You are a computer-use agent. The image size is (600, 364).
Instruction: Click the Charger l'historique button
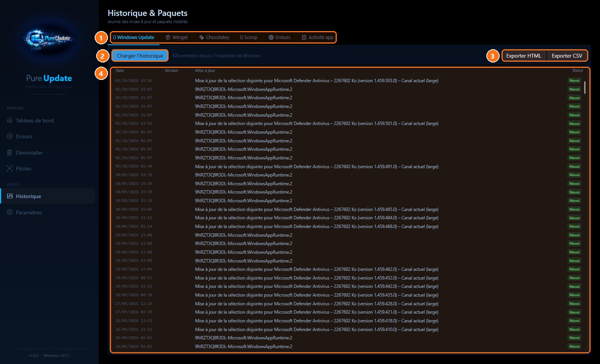tap(140, 56)
